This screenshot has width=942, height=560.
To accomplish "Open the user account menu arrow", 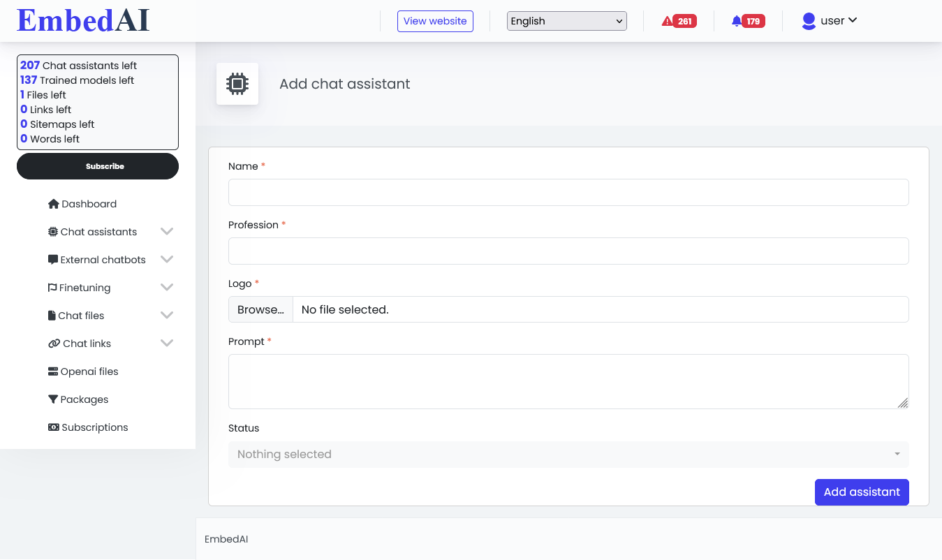I will (x=853, y=20).
